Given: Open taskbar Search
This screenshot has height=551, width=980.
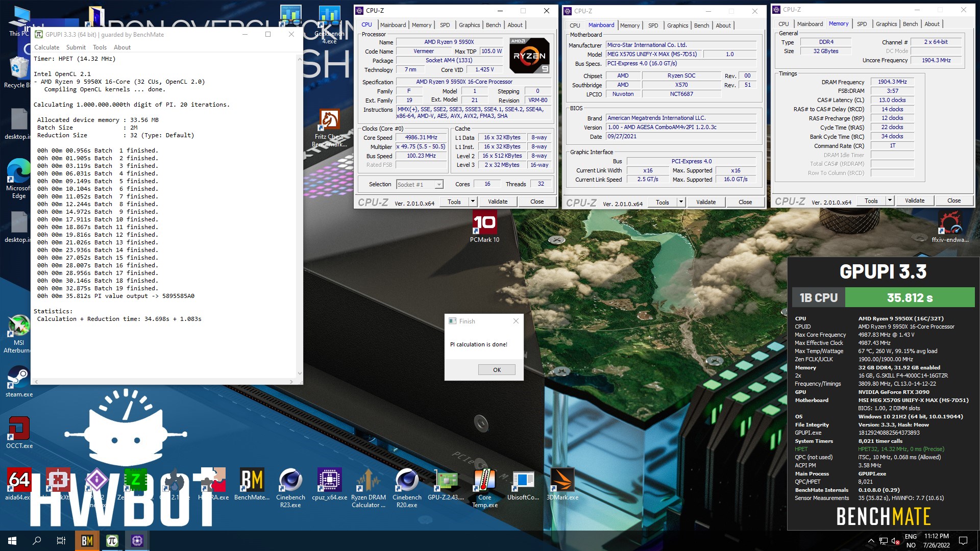Looking at the screenshot, I should pos(37,541).
